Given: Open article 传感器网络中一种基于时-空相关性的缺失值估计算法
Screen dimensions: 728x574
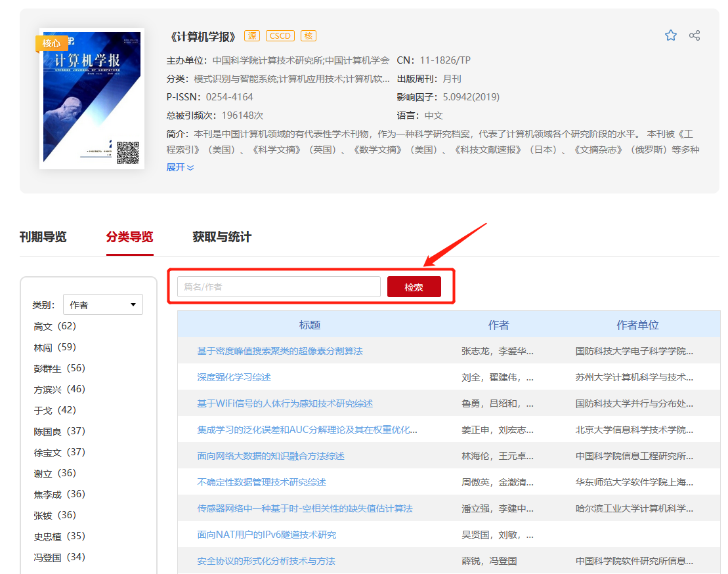Looking at the screenshot, I should point(305,508).
